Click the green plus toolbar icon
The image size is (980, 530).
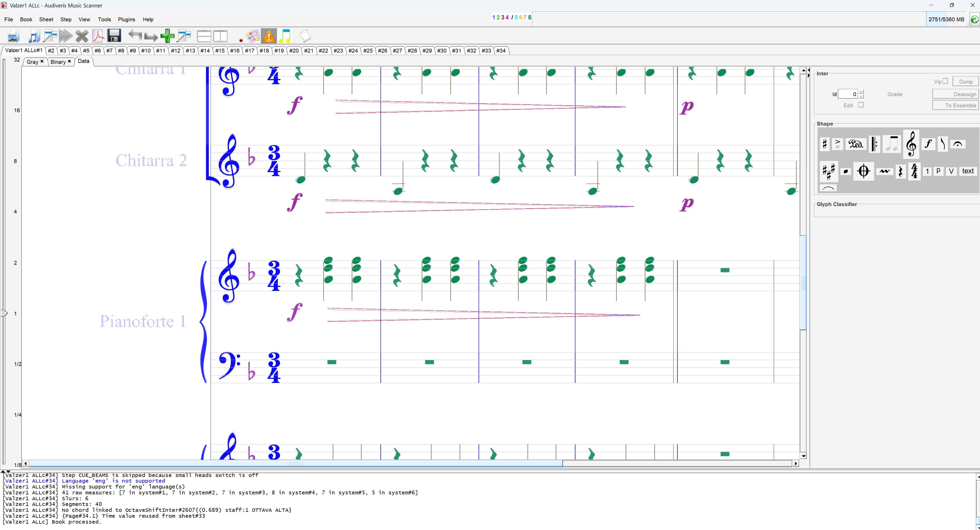[x=167, y=36]
